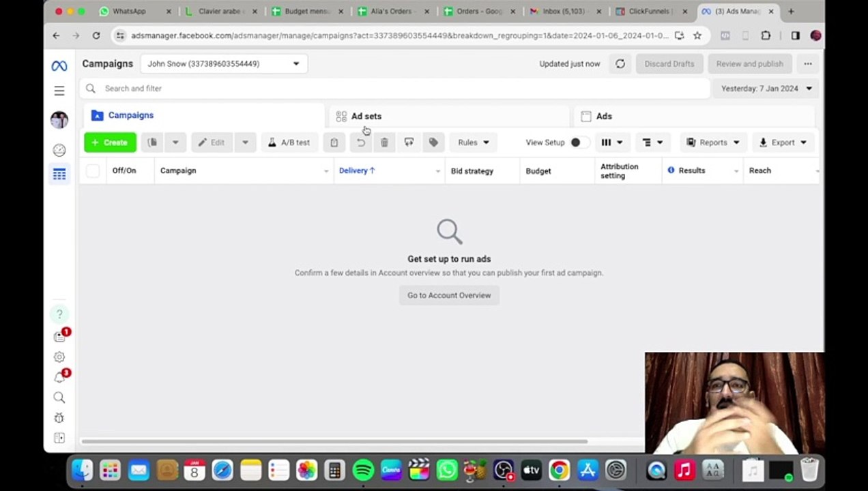Open Google Chrome from the dock
This screenshot has width=868, height=491.
(559, 470)
